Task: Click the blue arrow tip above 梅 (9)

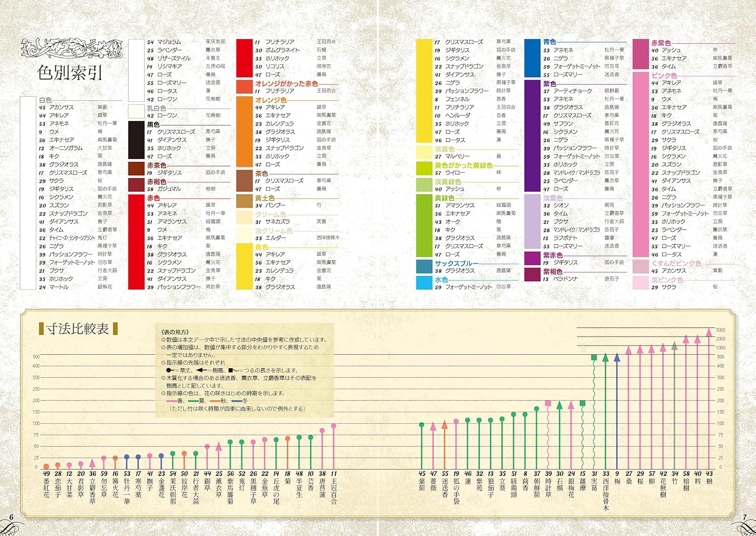Action: point(617,358)
